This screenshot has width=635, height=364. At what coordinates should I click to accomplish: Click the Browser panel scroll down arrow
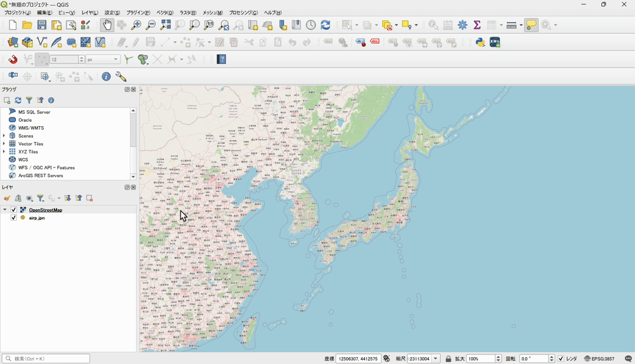133,177
